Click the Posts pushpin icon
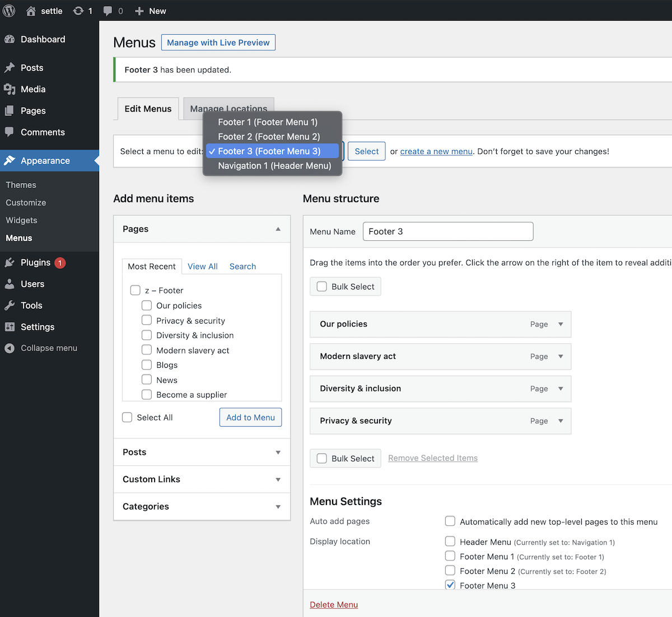The height and width of the screenshot is (617, 672). [10, 68]
